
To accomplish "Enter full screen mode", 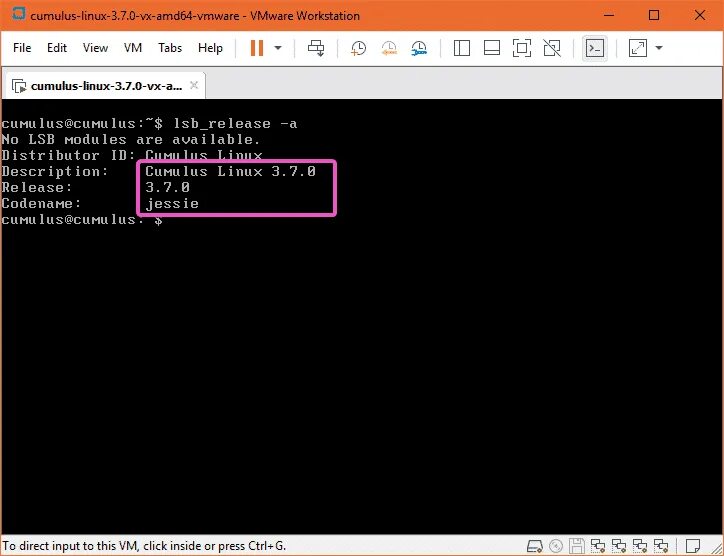I will click(x=522, y=48).
